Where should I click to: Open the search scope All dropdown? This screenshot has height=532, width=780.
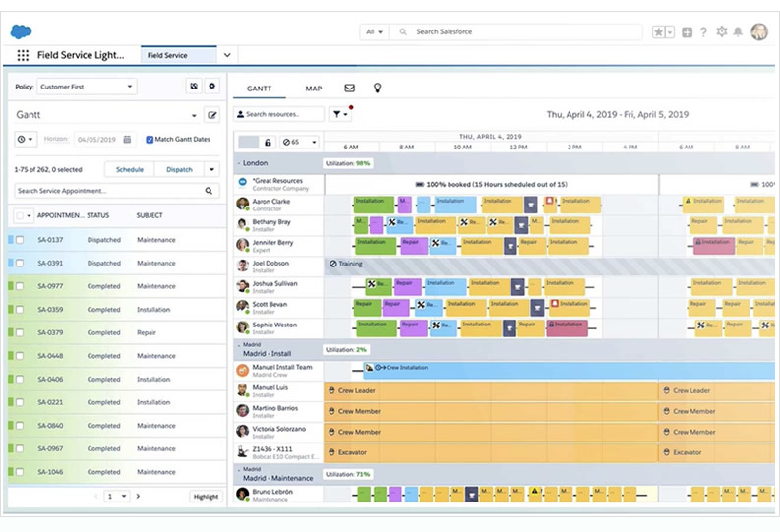374,31
